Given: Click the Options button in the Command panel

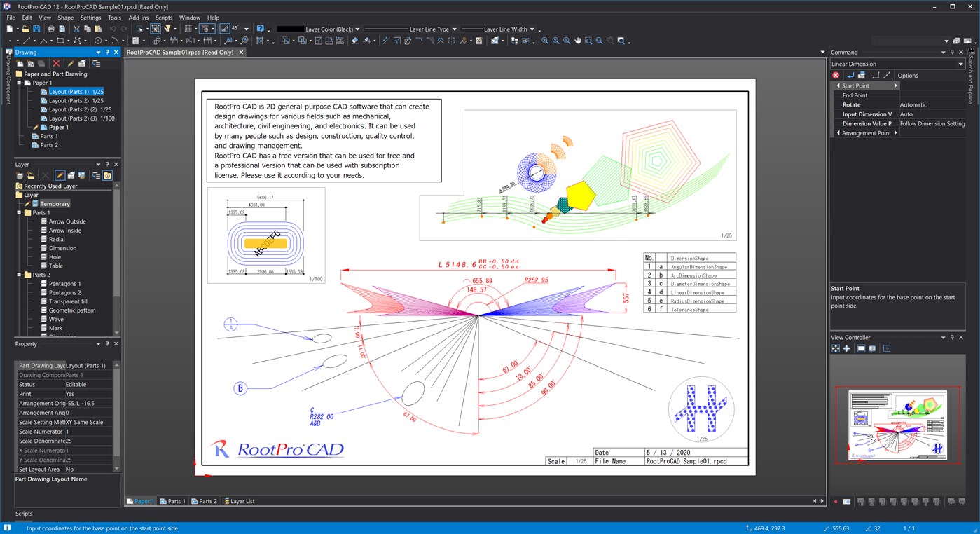Looking at the screenshot, I should (907, 75).
